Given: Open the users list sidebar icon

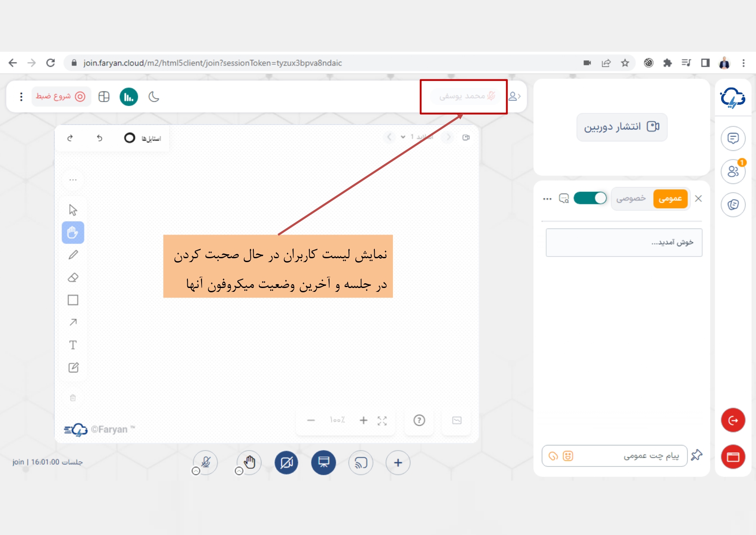Looking at the screenshot, I should coord(733,172).
